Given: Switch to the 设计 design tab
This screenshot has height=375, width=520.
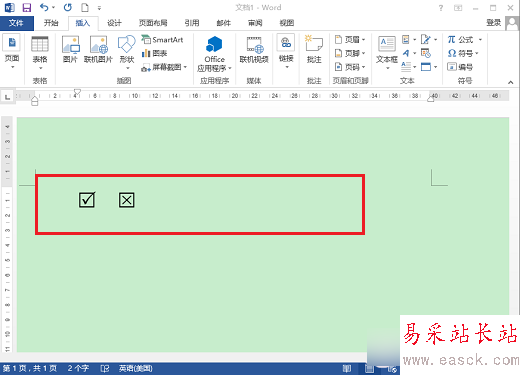Looking at the screenshot, I should click(114, 23).
